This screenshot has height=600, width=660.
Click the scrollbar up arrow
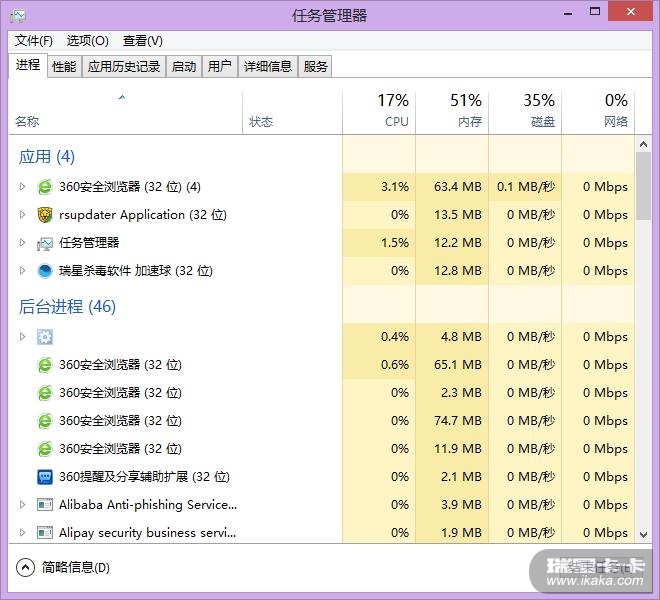coord(643,144)
